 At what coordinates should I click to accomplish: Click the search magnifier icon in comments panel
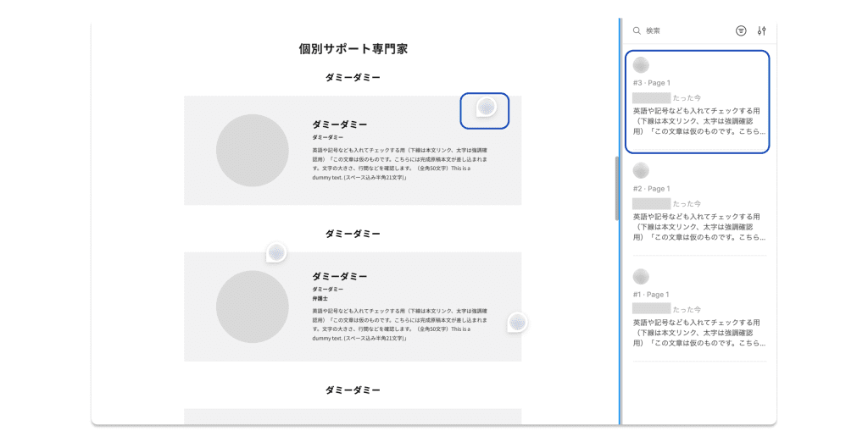click(x=637, y=30)
